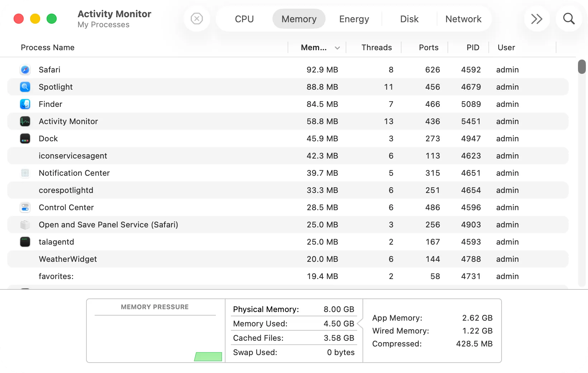The image size is (588, 373).
Task: Click the Spotlight magnifier app icon
Action: click(25, 87)
